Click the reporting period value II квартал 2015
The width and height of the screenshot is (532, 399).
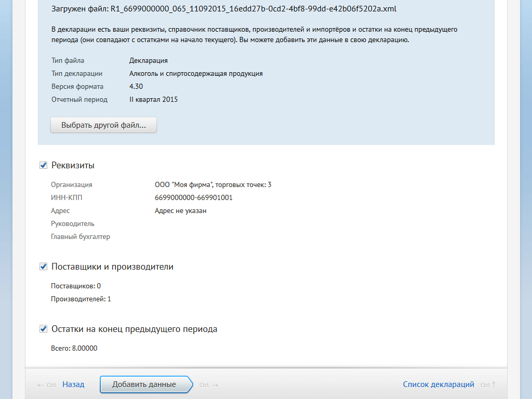(153, 99)
